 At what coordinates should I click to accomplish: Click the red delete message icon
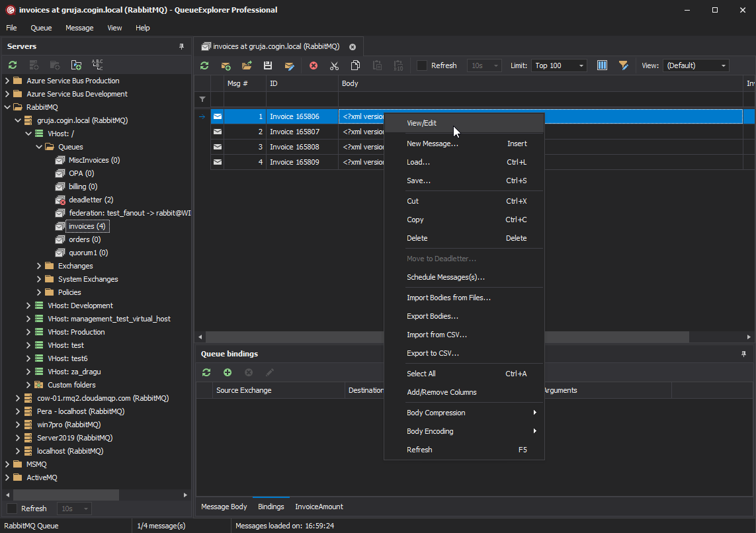314,65
